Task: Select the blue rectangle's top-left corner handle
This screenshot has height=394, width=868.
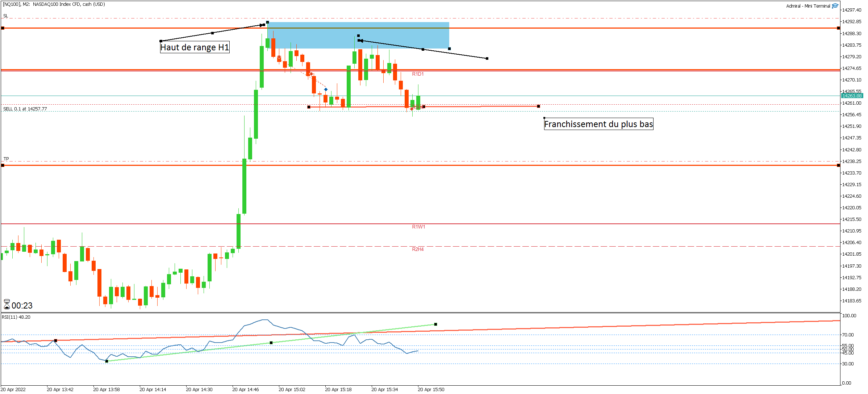Action: pyautogui.click(x=267, y=22)
